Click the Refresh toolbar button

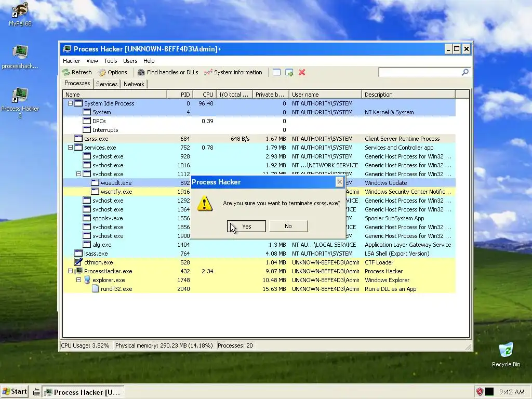(x=77, y=72)
